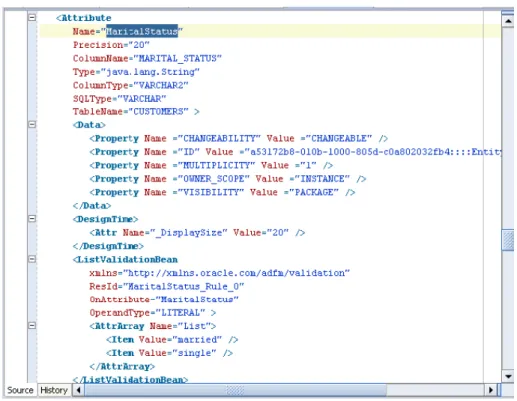Click the highlighted MaritalStatus name value
This screenshot has height=401, width=517.
(x=142, y=31)
